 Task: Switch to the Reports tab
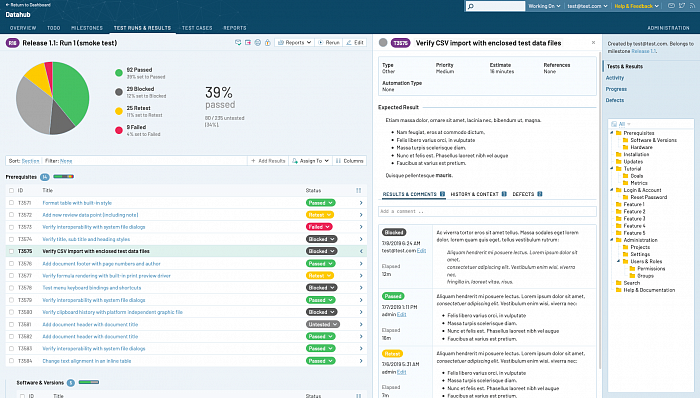coord(235,28)
